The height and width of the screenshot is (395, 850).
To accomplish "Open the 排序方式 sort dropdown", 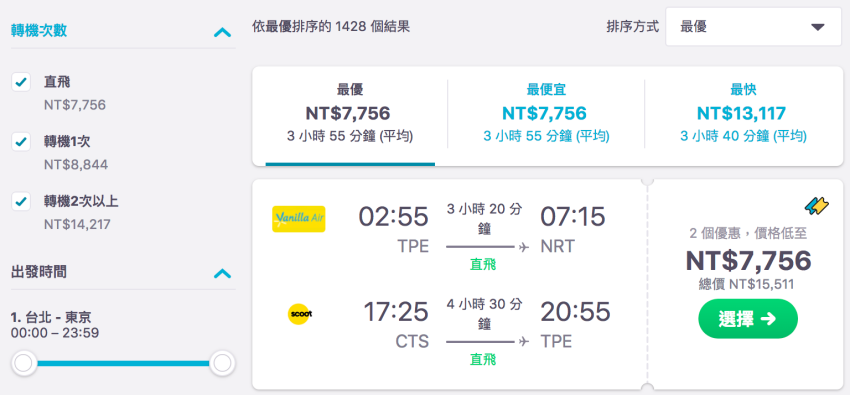I will coord(754,27).
